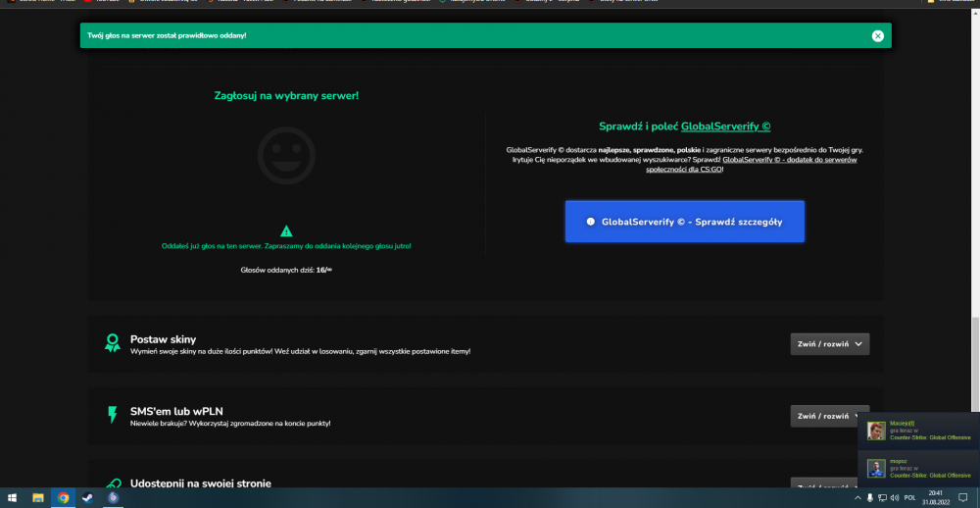Switch to Google Chrome in the taskbar

coord(63,498)
